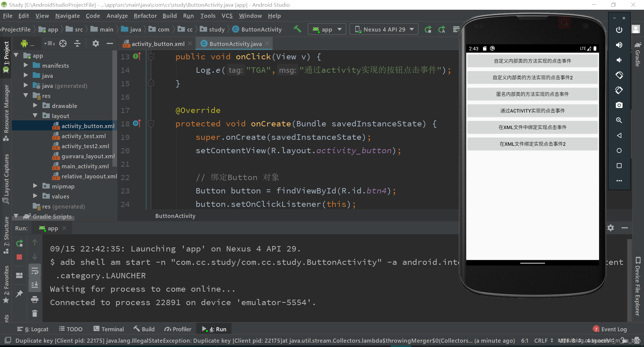This screenshot has width=644, height=347.
Task: Rerun app with green rerun icon in Run panel
Action: (19, 243)
